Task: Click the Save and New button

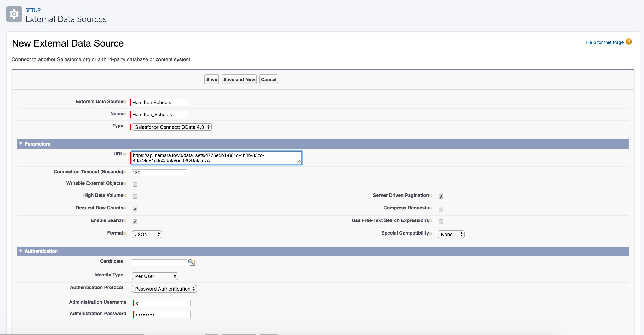Action: tap(239, 79)
